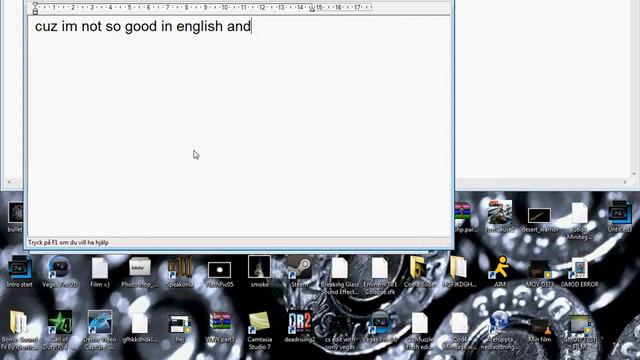Click after the word 'and' in the document
The width and height of the screenshot is (640, 360).
click(x=251, y=27)
